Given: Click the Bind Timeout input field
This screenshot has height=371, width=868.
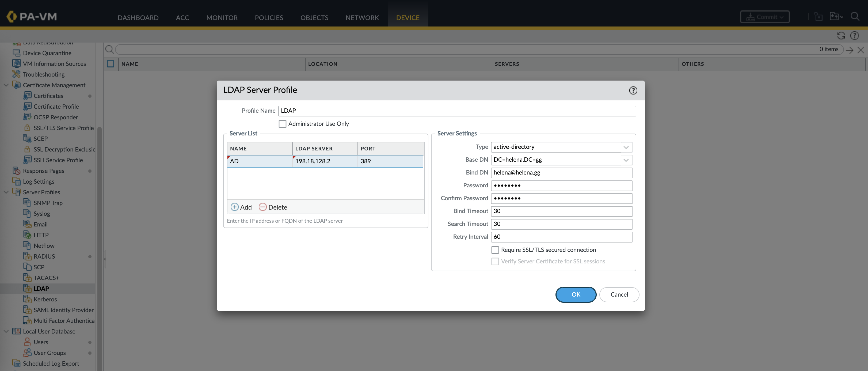Looking at the screenshot, I should 561,211.
